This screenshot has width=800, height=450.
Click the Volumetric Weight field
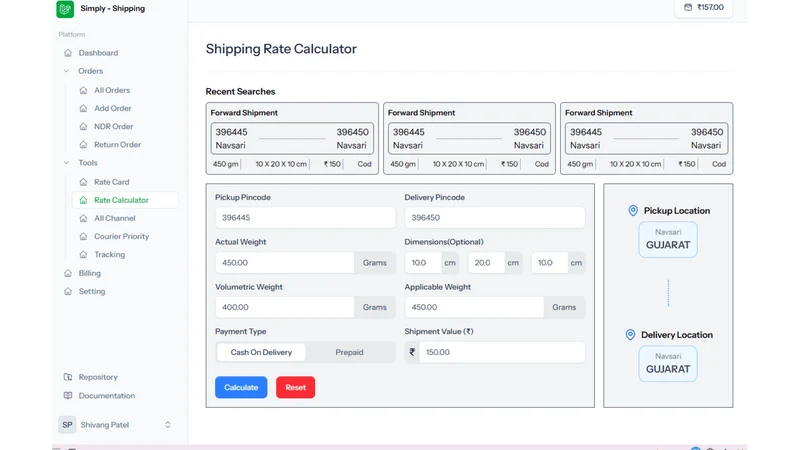[x=285, y=307]
